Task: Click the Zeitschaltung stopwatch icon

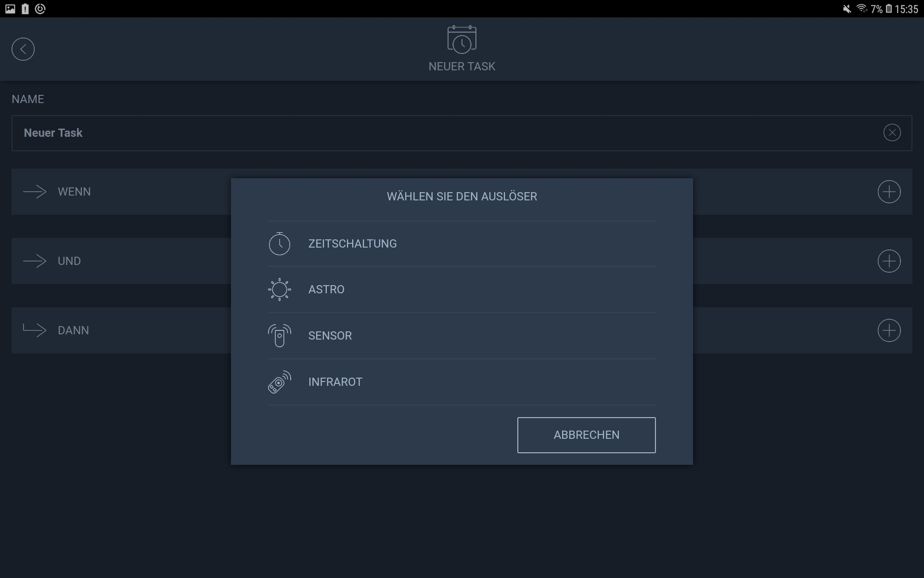Action: tap(279, 244)
